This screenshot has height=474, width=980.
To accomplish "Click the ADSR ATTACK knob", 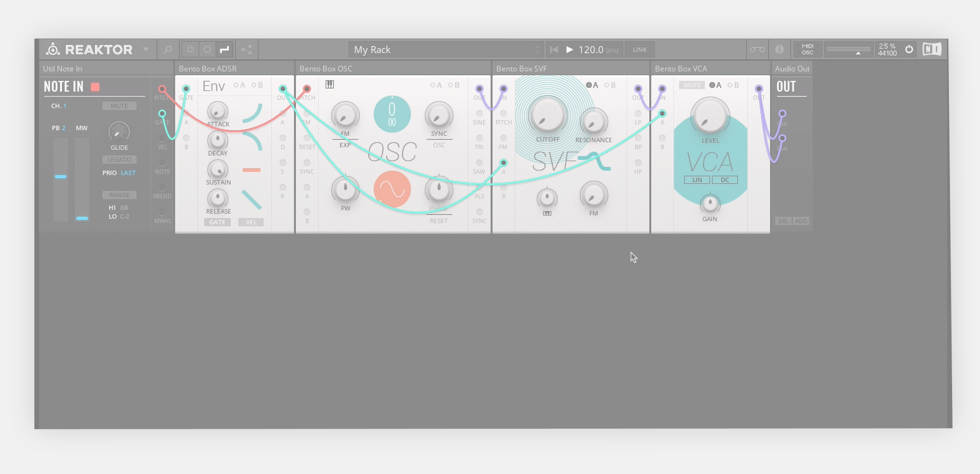I will click(217, 112).
